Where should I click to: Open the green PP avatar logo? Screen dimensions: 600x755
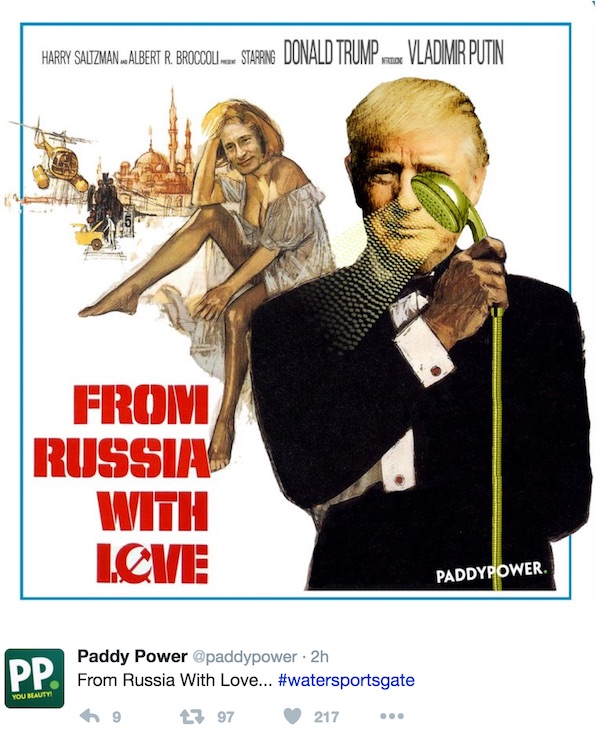[x=35, y=678]
